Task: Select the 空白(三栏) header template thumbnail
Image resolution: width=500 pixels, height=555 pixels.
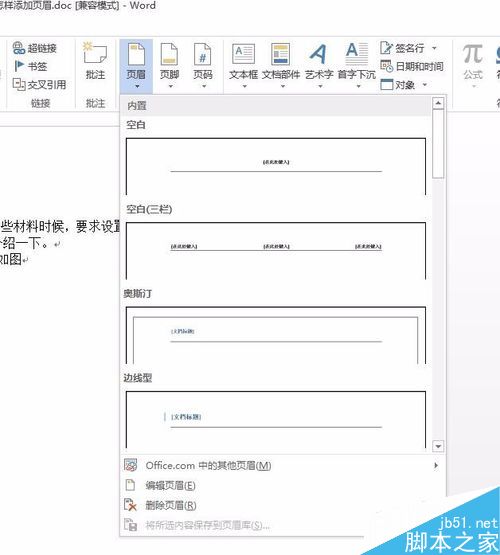Action: (276, 251)
